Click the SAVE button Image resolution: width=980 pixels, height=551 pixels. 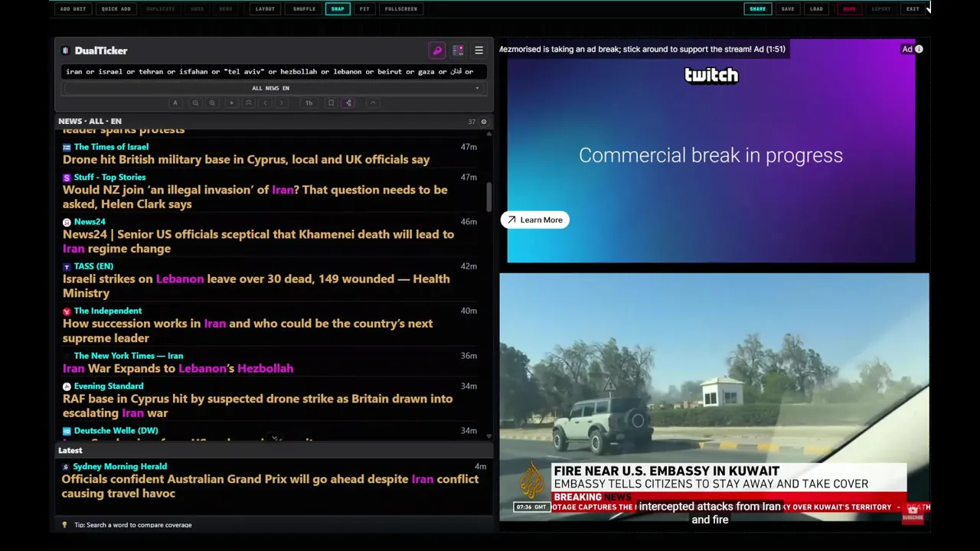tap(788, 9)
